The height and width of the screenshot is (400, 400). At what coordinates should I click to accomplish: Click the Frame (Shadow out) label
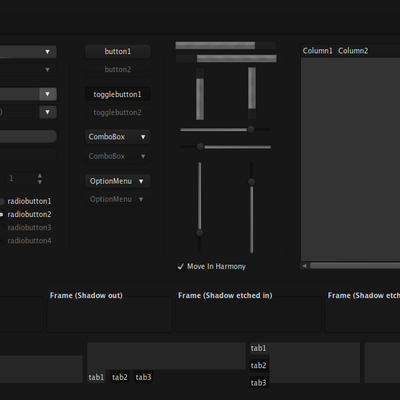(x=86, y=295)
